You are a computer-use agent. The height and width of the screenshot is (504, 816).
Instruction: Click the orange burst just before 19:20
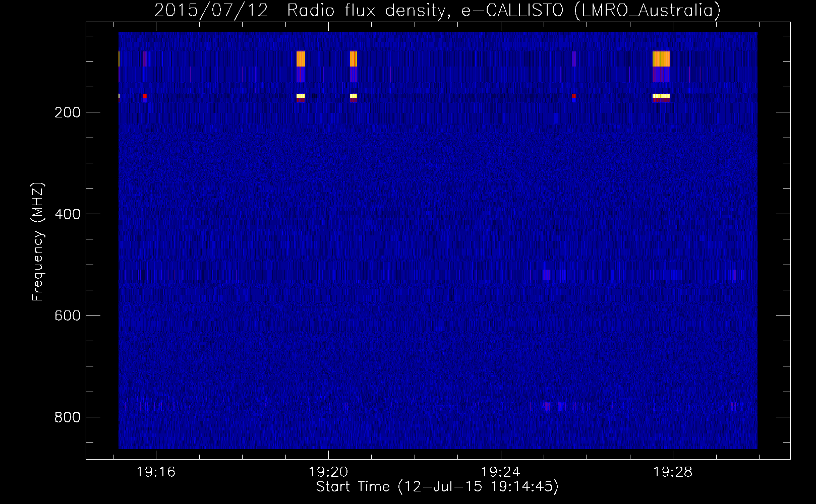click(301, 59)
